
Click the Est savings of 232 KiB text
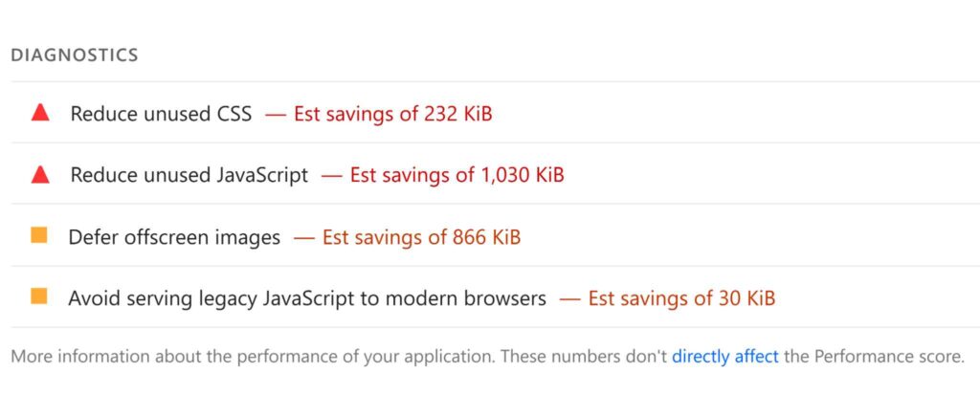(392, 114)
